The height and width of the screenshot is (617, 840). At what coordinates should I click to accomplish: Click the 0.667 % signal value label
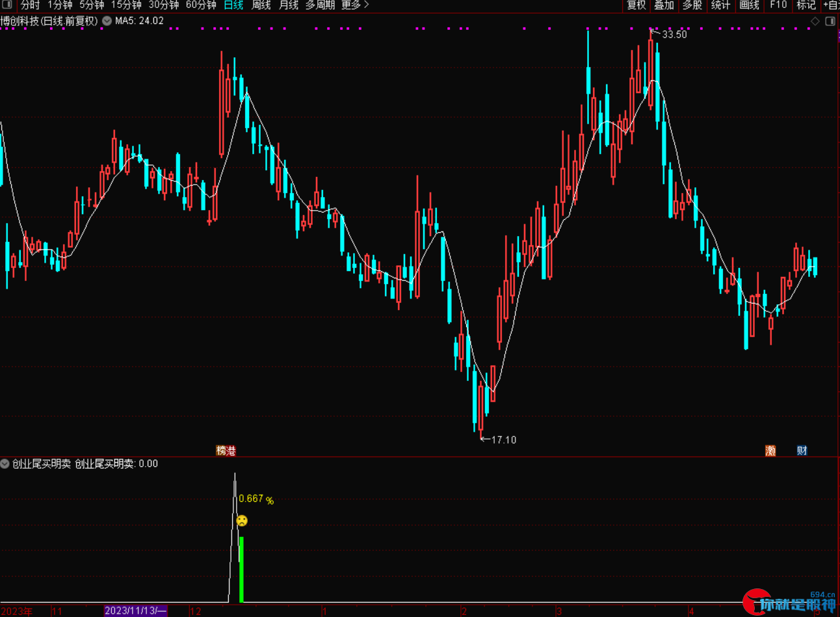(256, 499)
